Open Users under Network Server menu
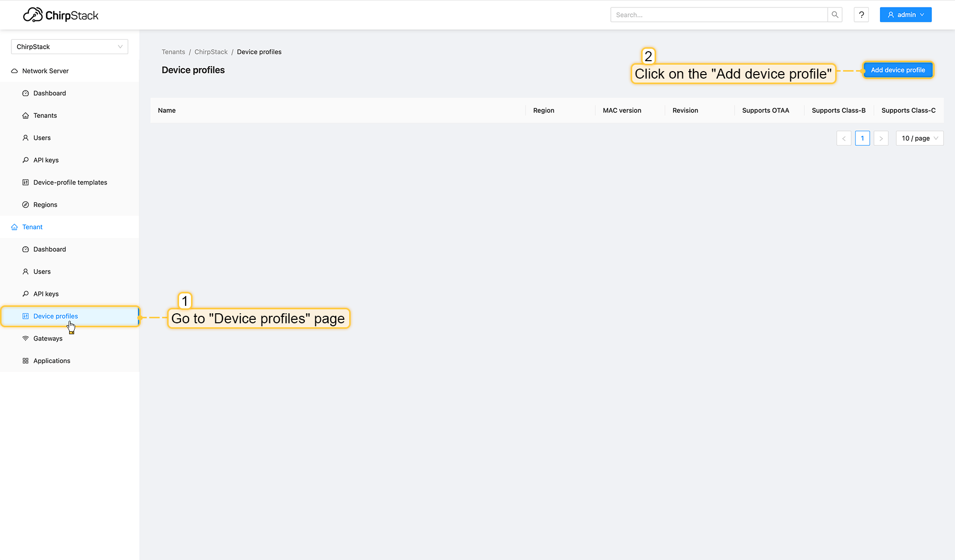Viewport: 955px width, 560px height. point(42,138)
